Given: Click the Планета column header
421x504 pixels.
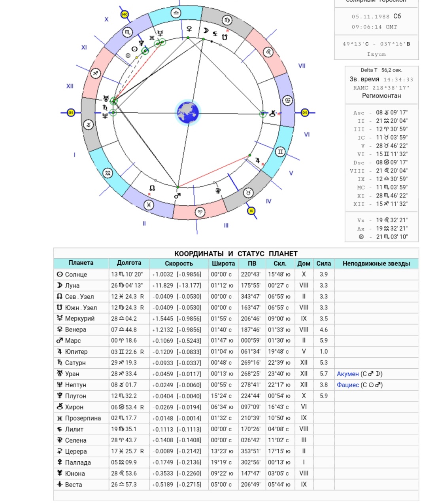Looking at the screenshot, I should coord(81,263).
